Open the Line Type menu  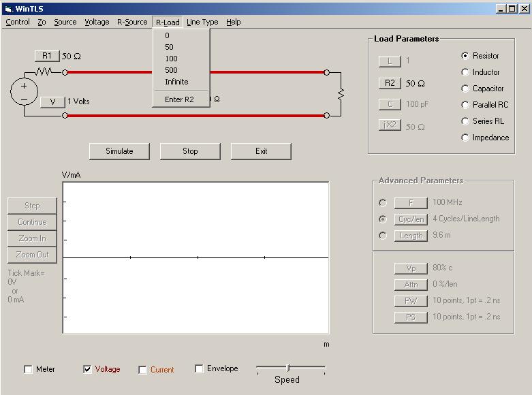pos(202,22)
